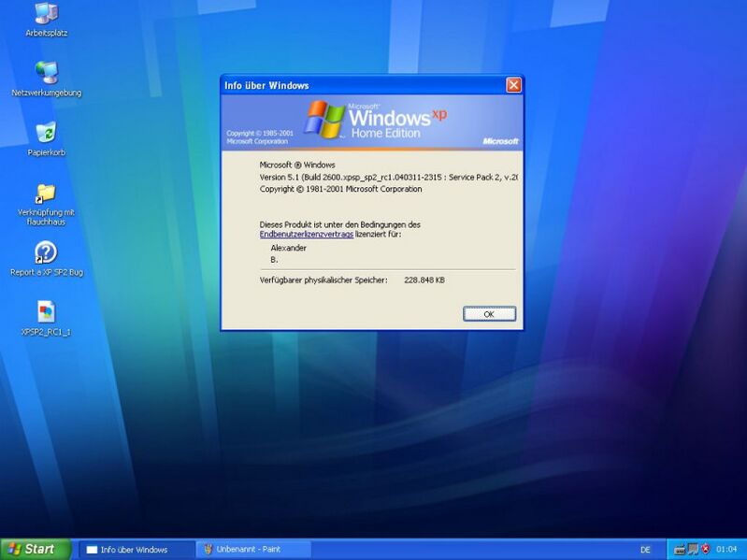Image resolution: width=747 pixels, height=560 pixels.
Task: Click the network connection tray icon
Action: 692,550
